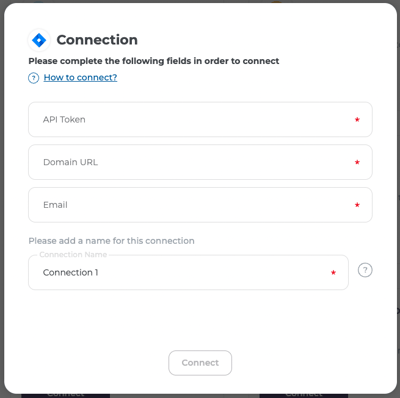Screen dimensions: 400x398
Task: Click the red asterisk in Email field
Action: 357,205
